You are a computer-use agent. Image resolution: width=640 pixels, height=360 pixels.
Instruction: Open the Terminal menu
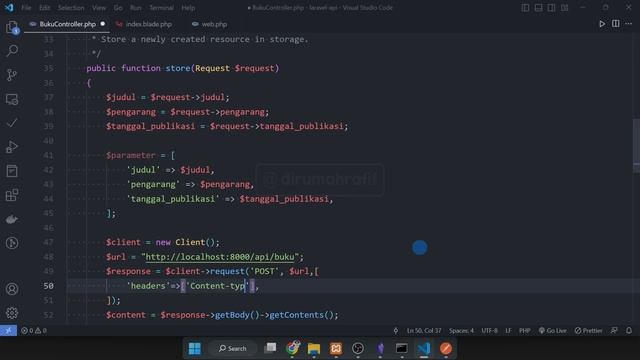point(161,8)
